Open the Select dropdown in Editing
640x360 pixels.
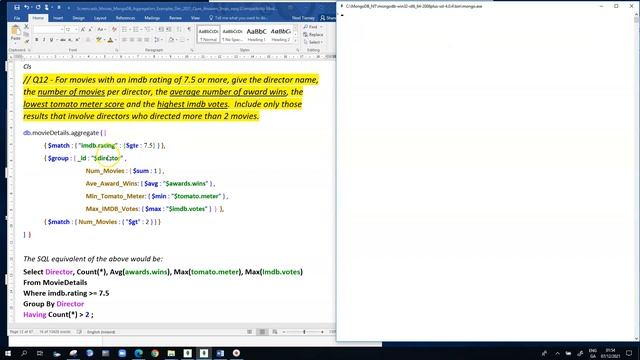tap(313, 42)
